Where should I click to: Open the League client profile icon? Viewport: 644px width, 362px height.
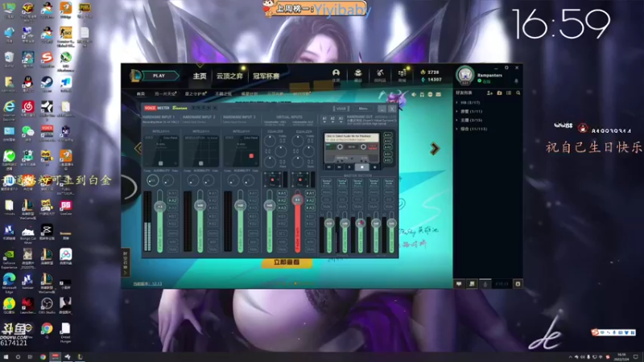click(x=336, y=73)
